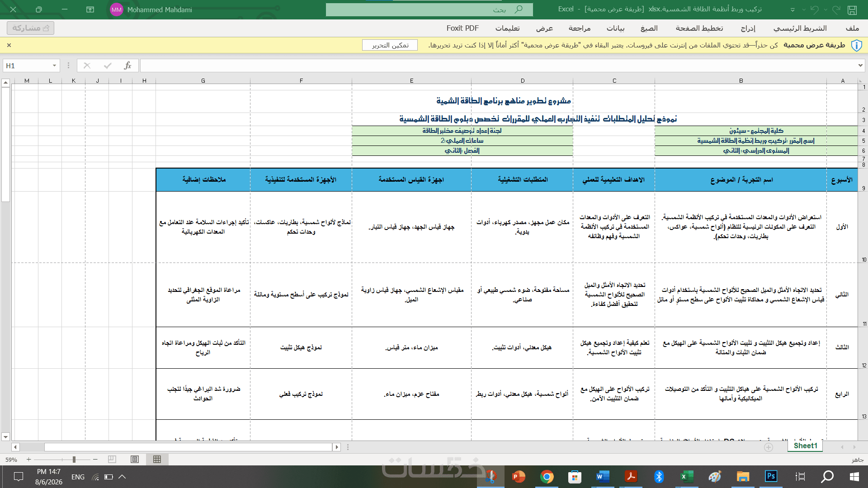The height and width of the screenshot is (488, 868).
Task: Switch to the الصيغ Formulas tab
Action: pos(649,28)
